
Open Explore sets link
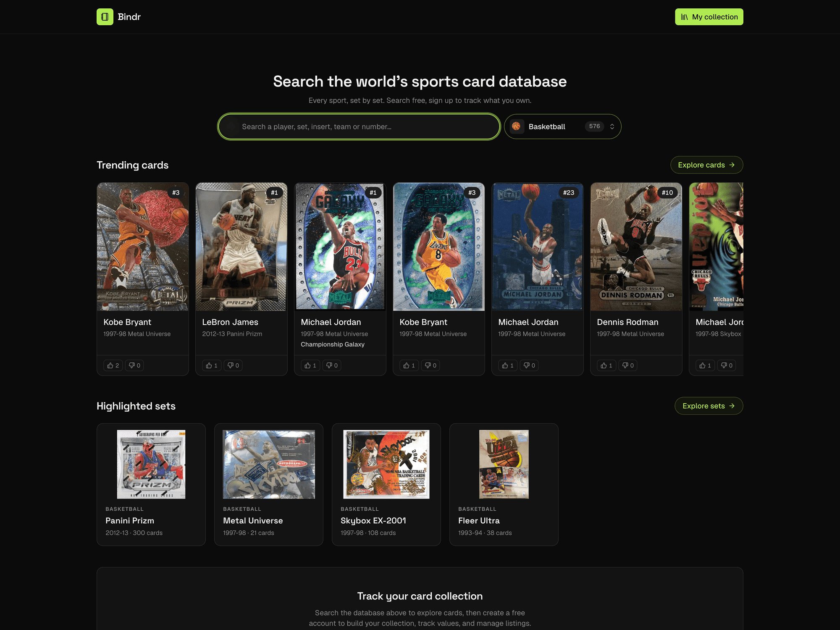[x=709, y=406]
